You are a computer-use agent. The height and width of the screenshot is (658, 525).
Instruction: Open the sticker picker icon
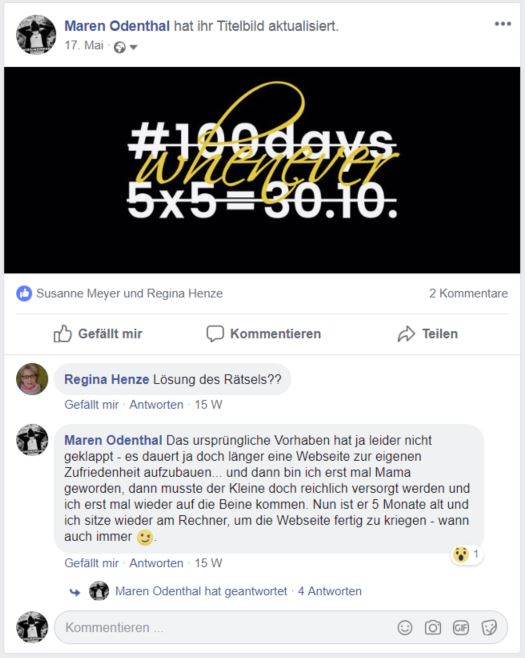coord(489,627)
